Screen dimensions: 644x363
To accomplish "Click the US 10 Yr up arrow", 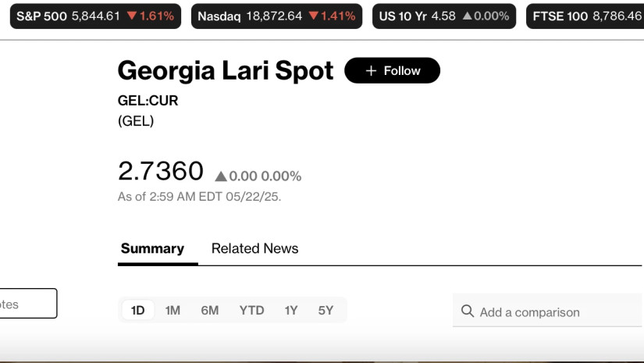I will tap(466, 16).
